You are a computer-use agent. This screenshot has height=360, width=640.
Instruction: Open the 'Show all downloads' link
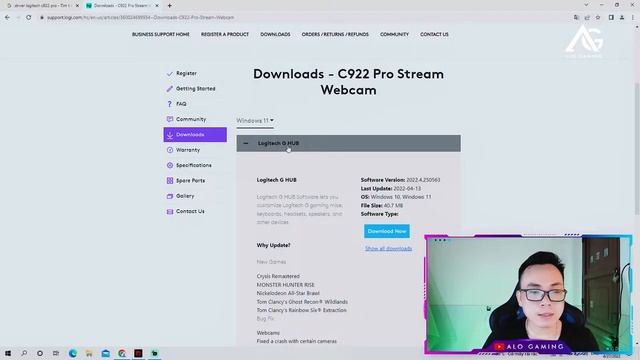coord(388,249)
